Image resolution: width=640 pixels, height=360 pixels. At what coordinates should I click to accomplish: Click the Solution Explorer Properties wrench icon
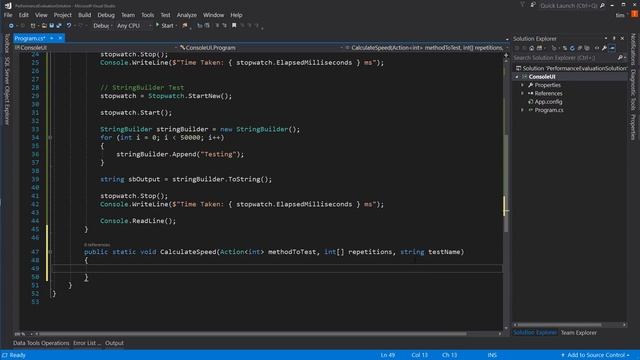tap(604, 48)
